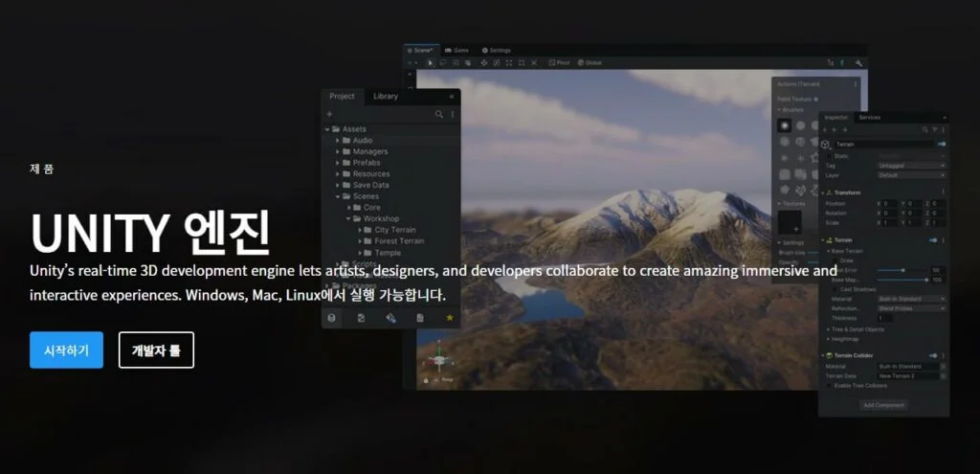This screenshot has width=980, height=474.
Task: Select the Rotate tool in the Scene toolbar
Action: (497, 62)
